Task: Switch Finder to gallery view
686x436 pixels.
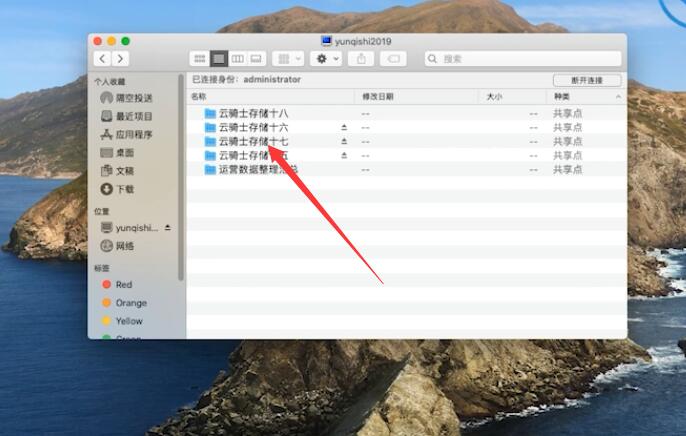Action: click(x=256, y=59)
